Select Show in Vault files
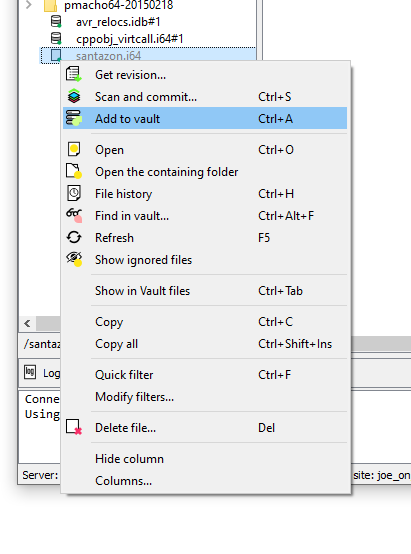Viewport: 411px width, 554px height. pos(205,290)
